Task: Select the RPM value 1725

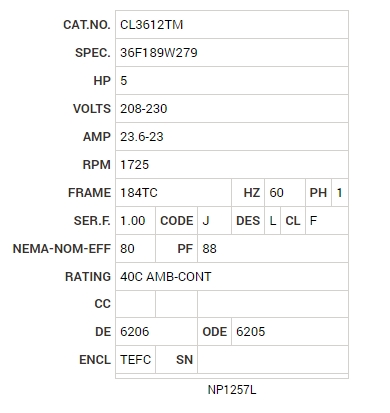Action: [134, 165]
